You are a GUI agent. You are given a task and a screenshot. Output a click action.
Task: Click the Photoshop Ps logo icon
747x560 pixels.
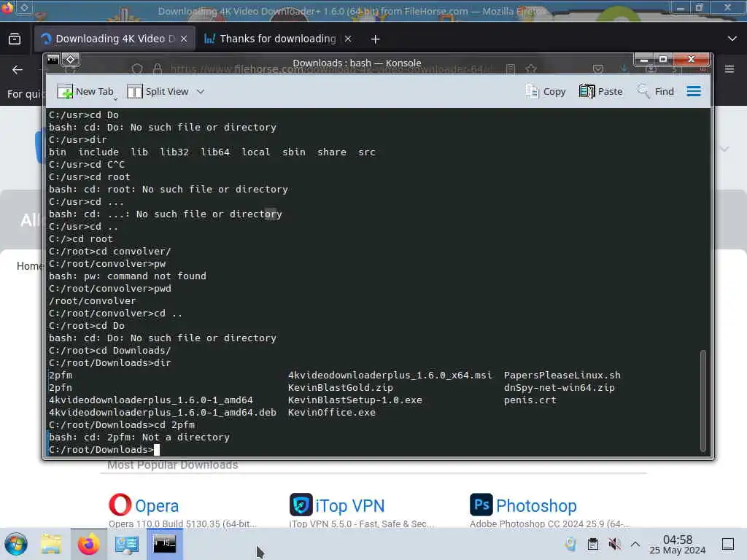point(481,505)
